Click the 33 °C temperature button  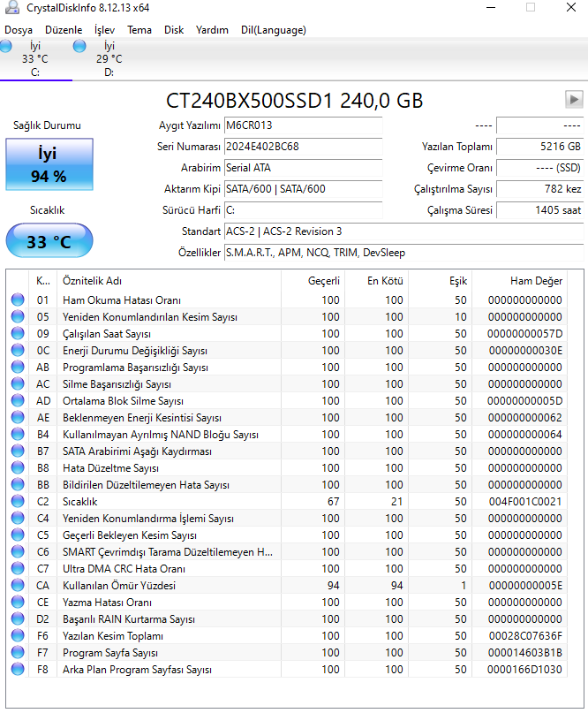pyautogui.click(x=49, y=240)
